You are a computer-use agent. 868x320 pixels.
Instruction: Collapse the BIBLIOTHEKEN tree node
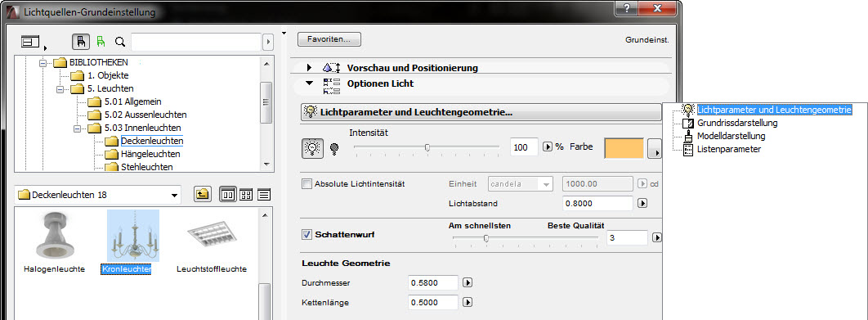pyautogui.click(x=44, y=62)
